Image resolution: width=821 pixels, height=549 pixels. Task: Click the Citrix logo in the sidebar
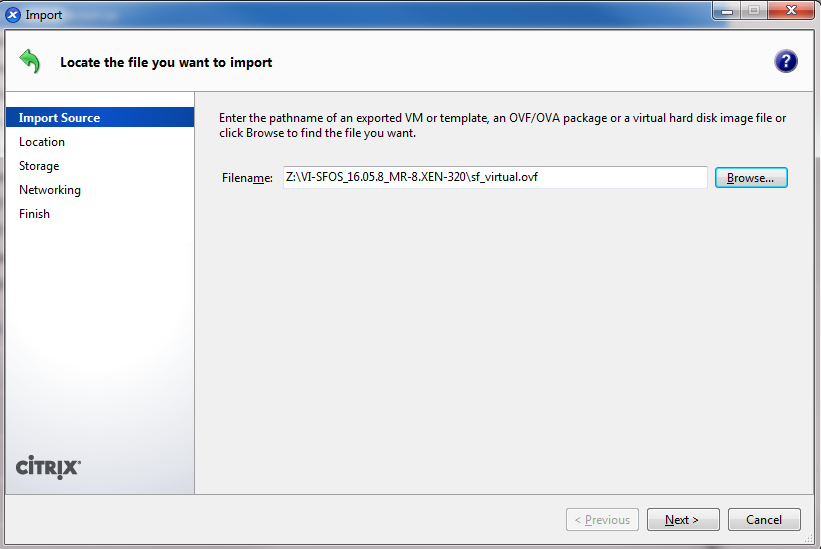click(x=49, y=467)
